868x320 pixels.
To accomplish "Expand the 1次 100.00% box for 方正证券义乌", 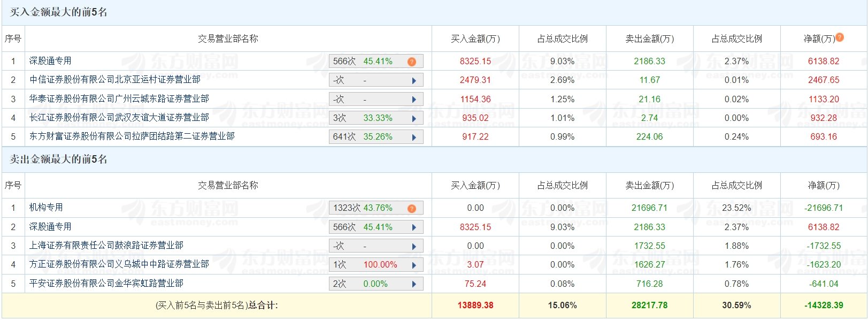I will tap(376, 265).
